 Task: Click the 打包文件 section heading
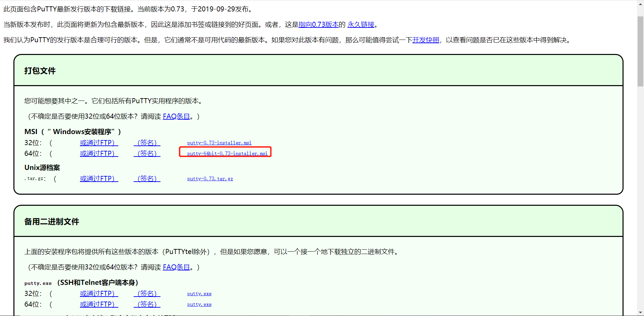pos(40,71)
